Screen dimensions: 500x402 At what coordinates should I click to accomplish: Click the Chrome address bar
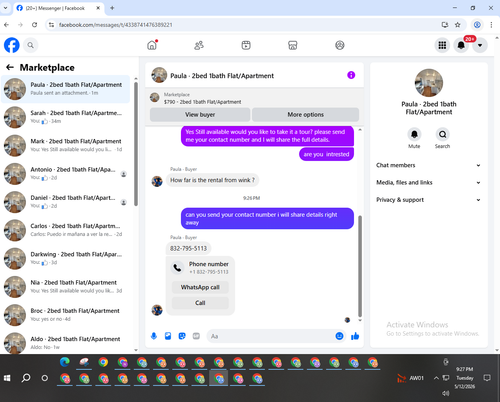pyautogui.click(x=247, y=25)
